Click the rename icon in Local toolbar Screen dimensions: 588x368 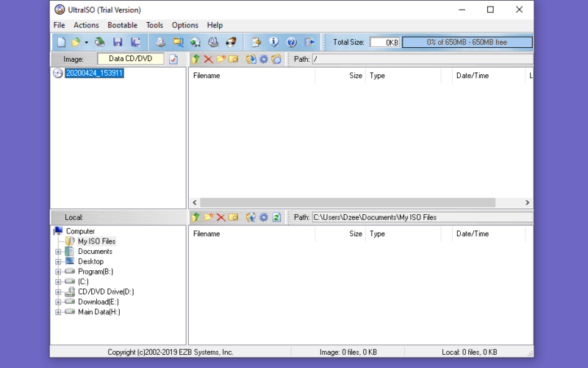[233, 217]
